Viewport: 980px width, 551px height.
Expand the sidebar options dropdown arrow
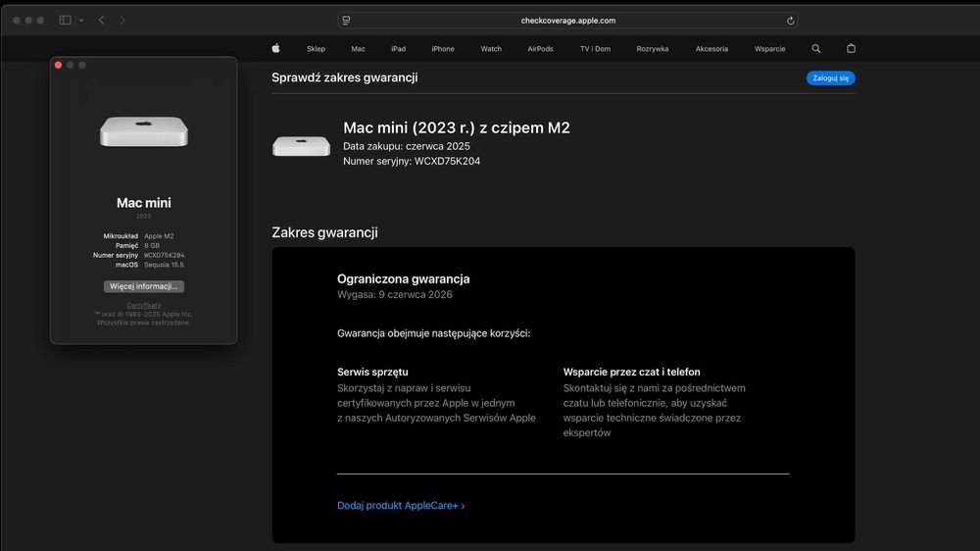(x=81, y=20)
